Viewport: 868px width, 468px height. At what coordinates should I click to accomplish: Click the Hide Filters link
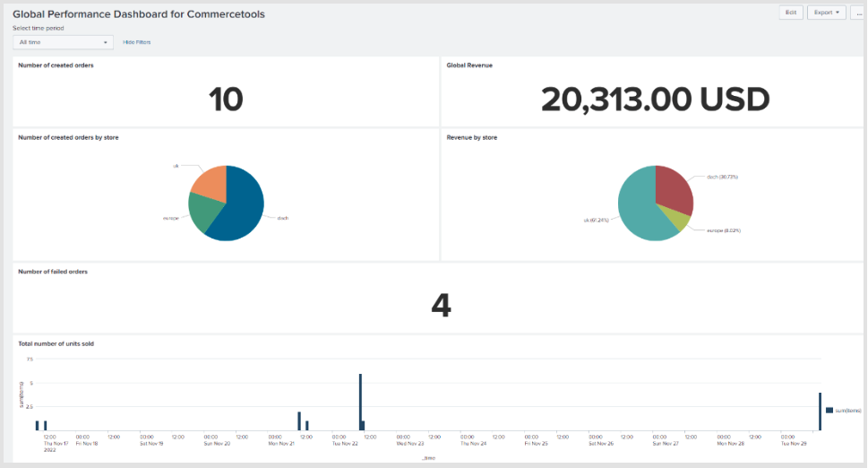(137, 42)
